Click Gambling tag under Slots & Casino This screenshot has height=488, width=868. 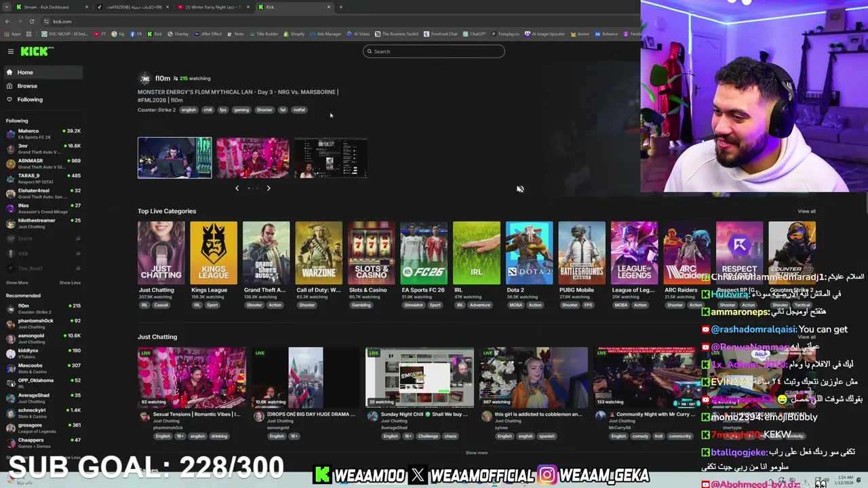(x=361, y=305)
